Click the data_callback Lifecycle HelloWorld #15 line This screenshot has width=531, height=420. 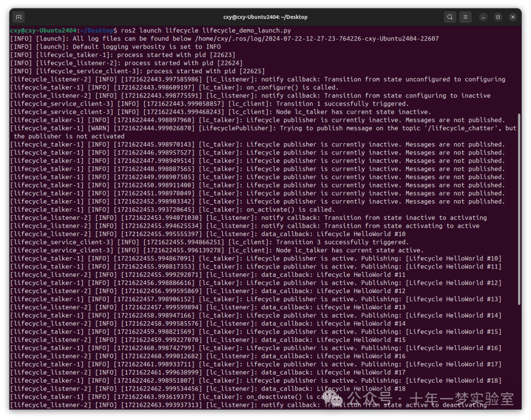coord(208,340)
